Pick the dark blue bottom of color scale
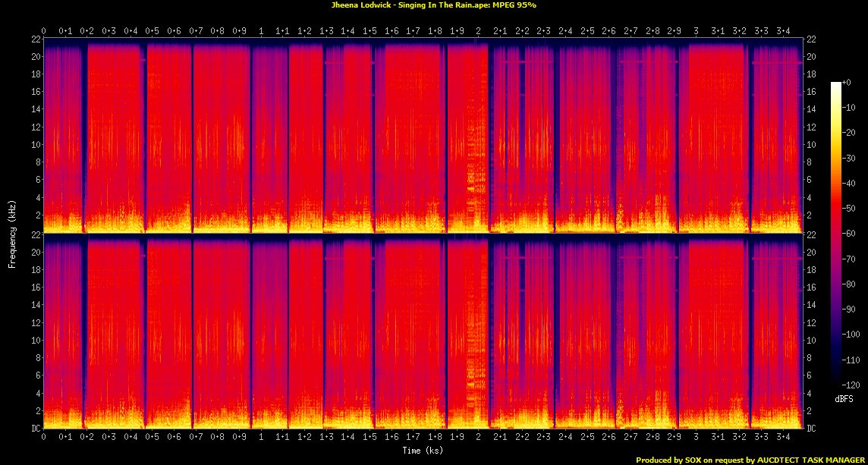 [836, 379]
